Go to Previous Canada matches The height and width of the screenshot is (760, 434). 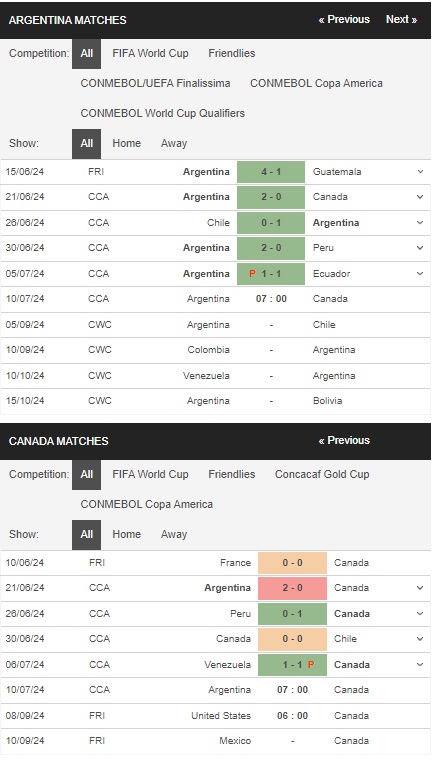coord(344,441)
